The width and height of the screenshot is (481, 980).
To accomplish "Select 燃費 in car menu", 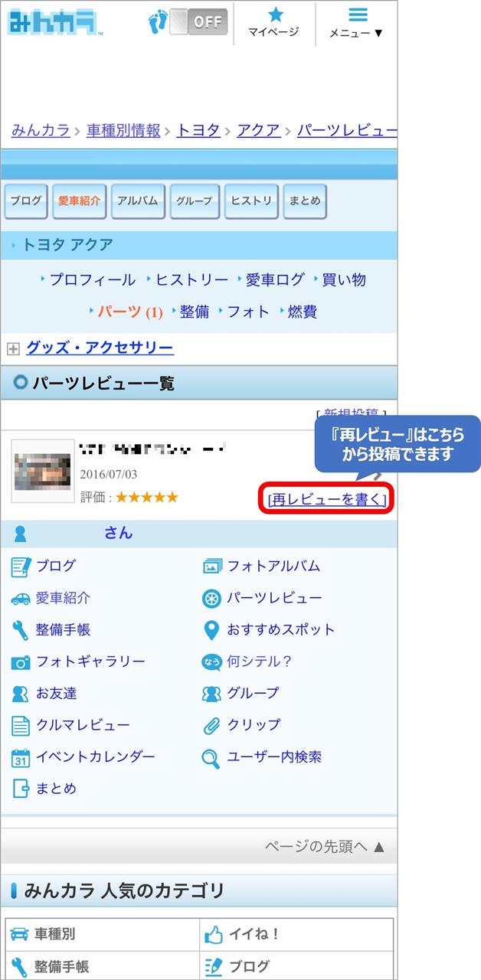I will (x=303, y=312).
